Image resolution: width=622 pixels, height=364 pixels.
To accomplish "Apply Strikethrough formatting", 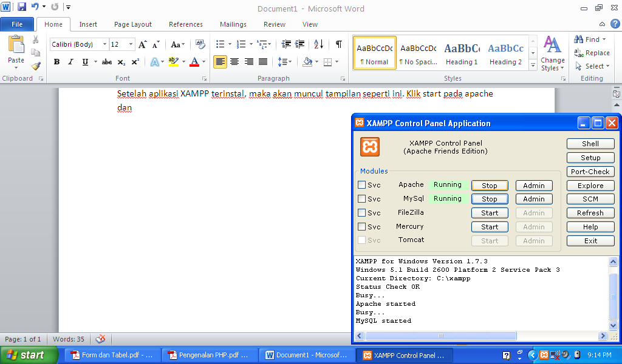I will click(x=106, y=62).
